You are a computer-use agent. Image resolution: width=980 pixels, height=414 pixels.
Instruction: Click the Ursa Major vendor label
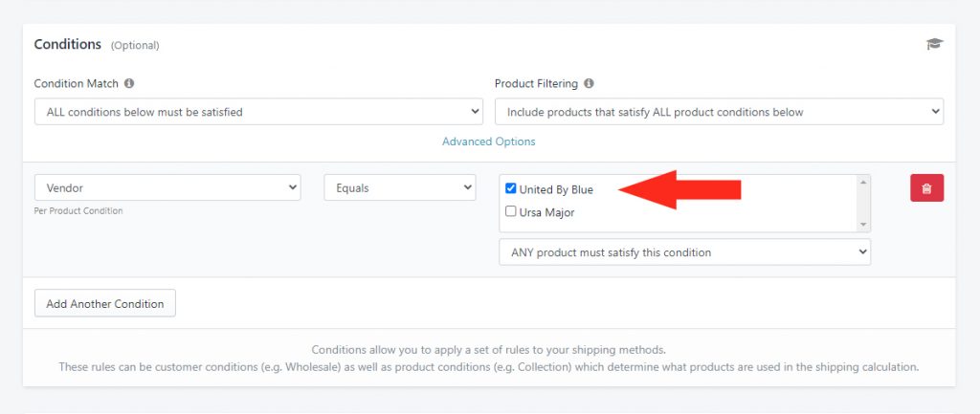(x=546, y=212)
